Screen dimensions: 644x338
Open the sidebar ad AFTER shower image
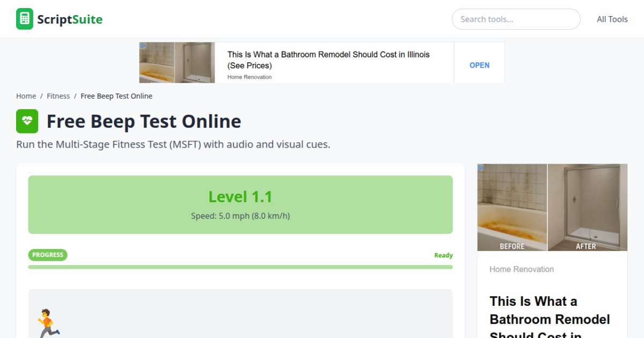point(587,207)
